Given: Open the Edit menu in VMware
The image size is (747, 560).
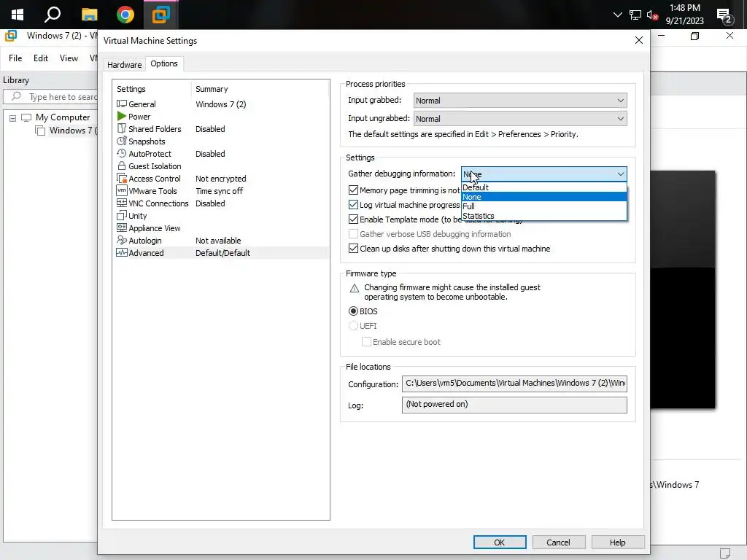Looking at the screenshot, I should click(41, 58).
